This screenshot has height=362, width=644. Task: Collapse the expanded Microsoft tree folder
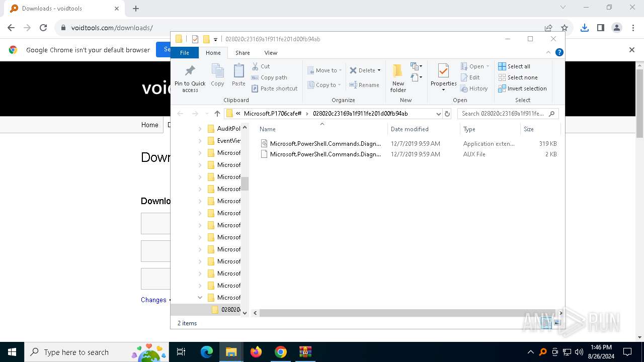coord(200,298)
